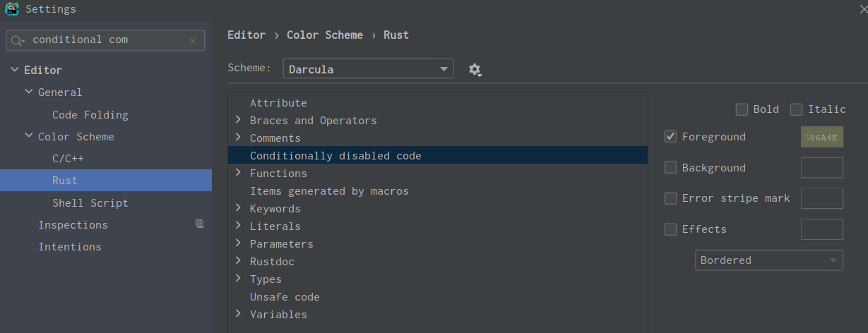Open the Bordered effects dropdown

point(769,260)
